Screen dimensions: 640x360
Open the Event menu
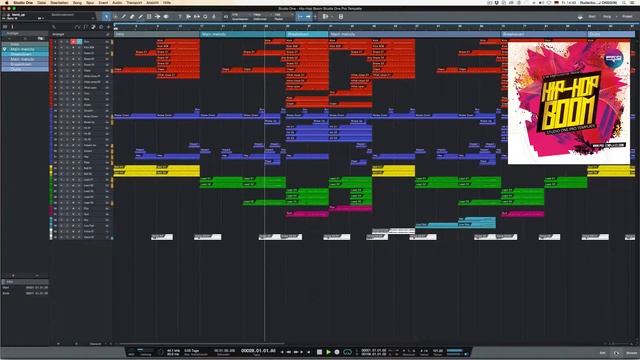103,2
